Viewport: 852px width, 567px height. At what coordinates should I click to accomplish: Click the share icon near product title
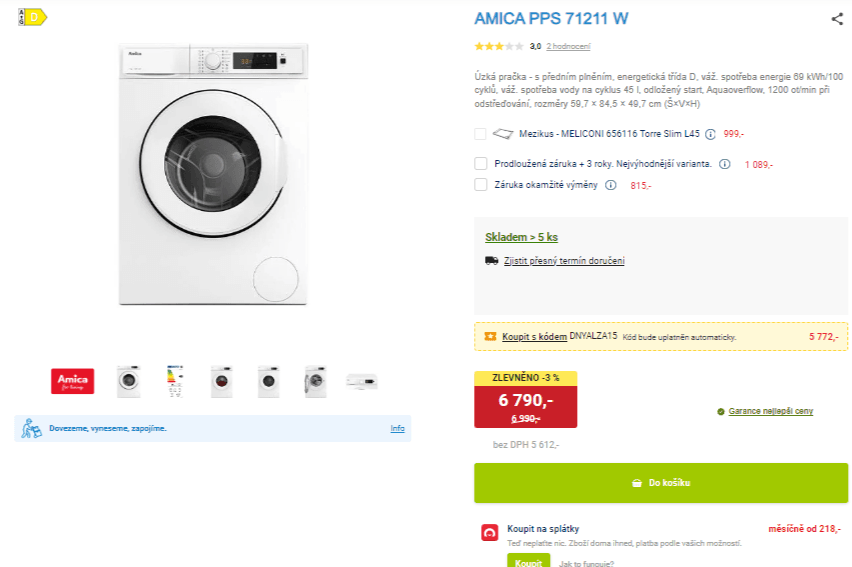[837, 18]
